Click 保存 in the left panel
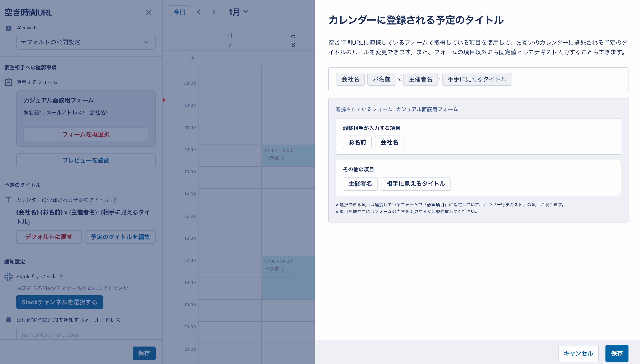This screenshot has width=640, height=364. (144, 353)
